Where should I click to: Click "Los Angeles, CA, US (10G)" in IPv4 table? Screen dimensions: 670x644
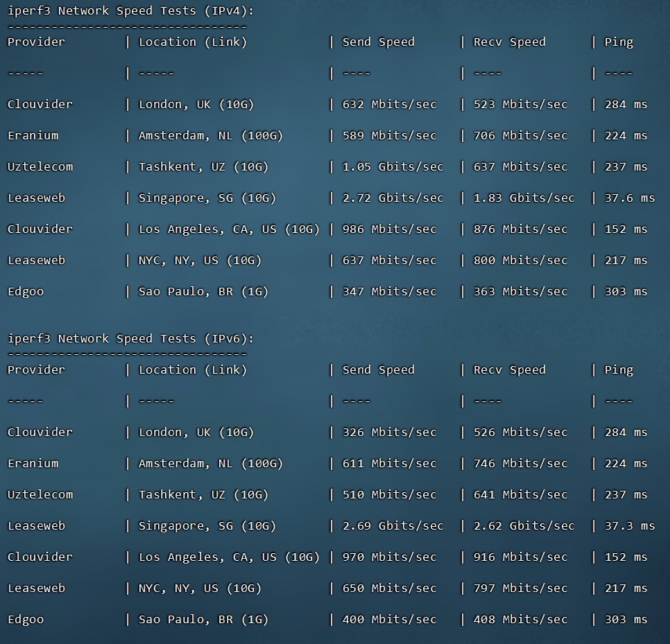click(229, 229)
